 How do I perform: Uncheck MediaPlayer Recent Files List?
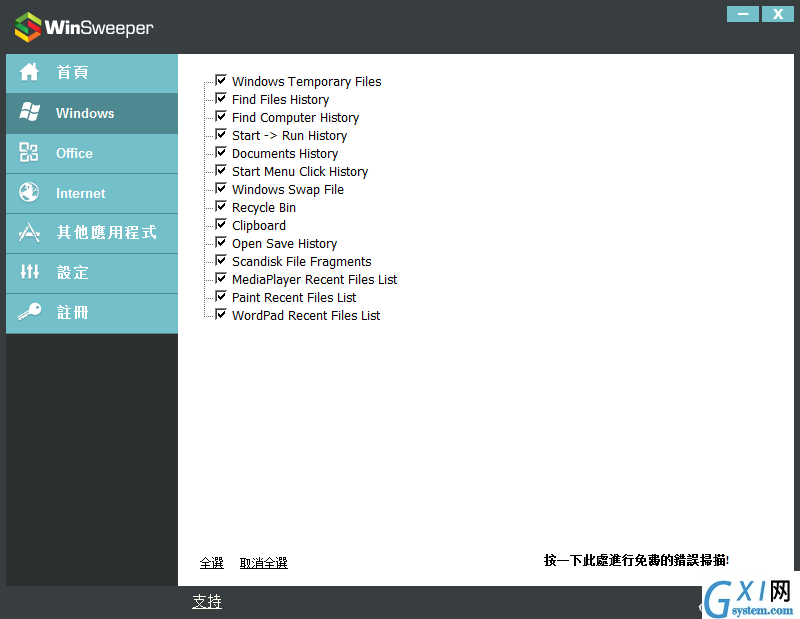tap(221, 278)
